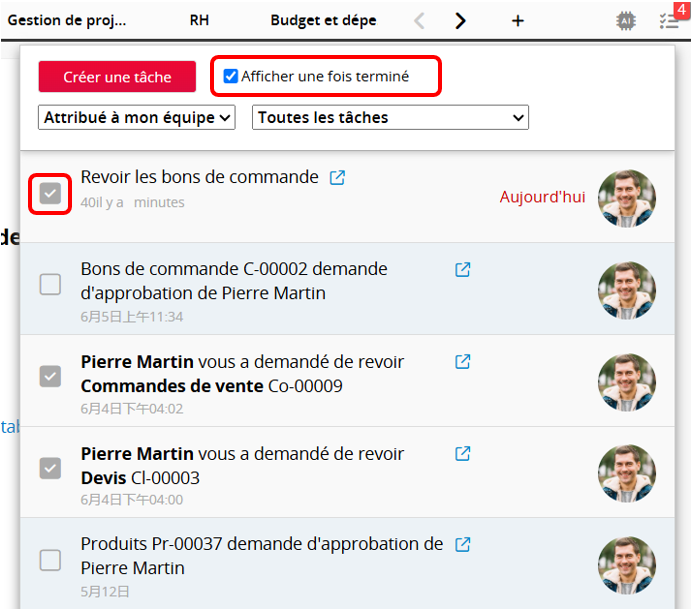Uncheck 'Afficher une fois terminé' checkbox
This screenshot has height=609, width=691.
pyautogui.click(x=231, y=76)
